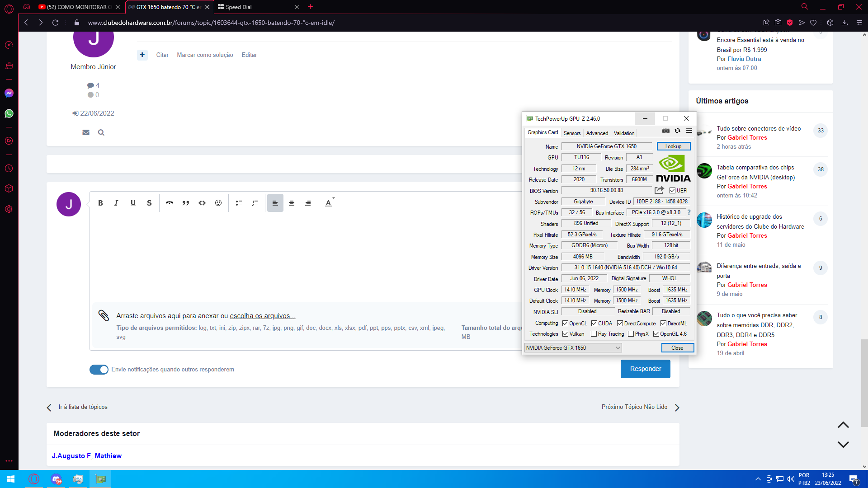Toggle the OpenCL checkbox
The height and width of the screenshot is (488, 868).
[565, 324]
